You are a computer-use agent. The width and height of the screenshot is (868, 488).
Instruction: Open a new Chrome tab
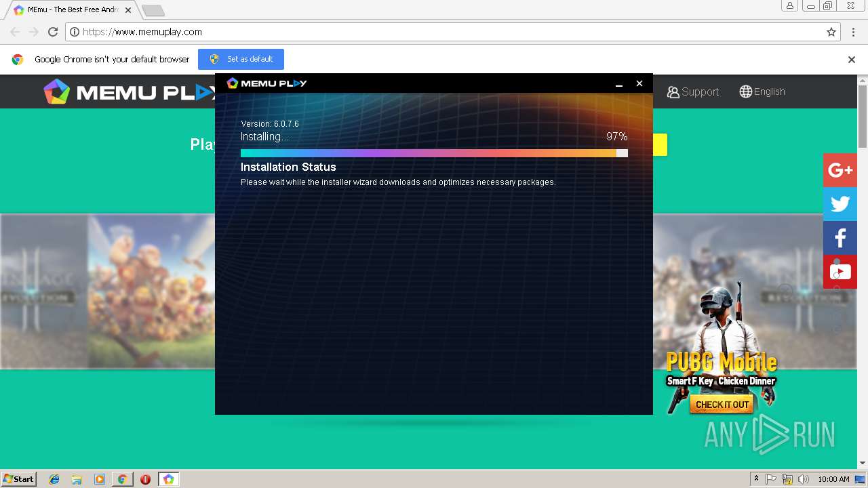click(x=153, y=10)
